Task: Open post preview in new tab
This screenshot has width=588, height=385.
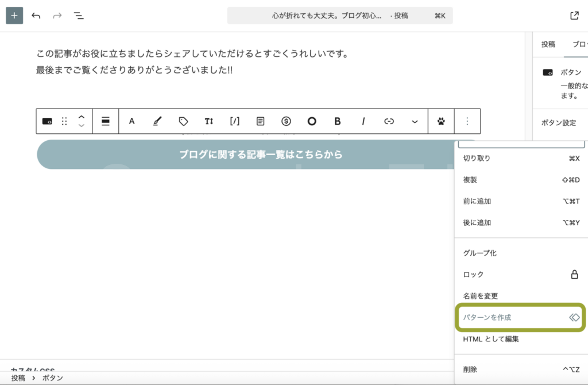Action: [x=574, y=16]
